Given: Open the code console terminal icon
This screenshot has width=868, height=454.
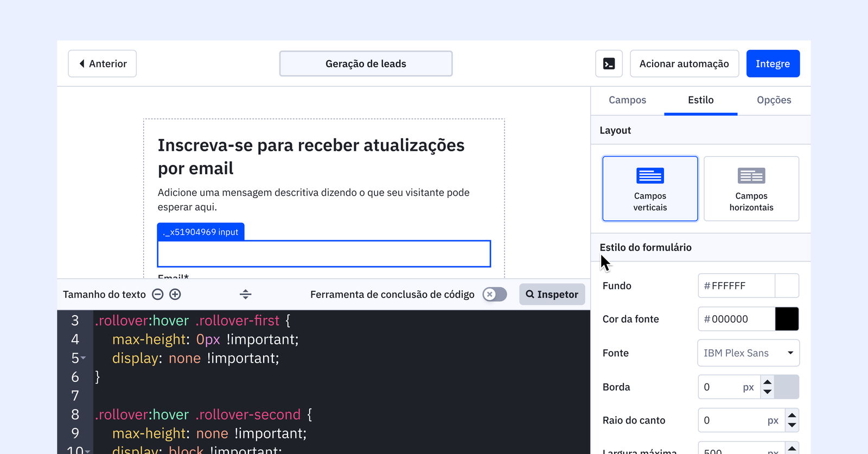Looking at the screenshot, I should (609, 64).
